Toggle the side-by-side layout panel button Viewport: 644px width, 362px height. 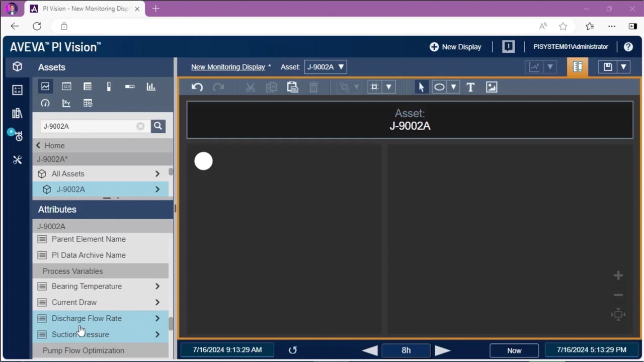(578, 67)
